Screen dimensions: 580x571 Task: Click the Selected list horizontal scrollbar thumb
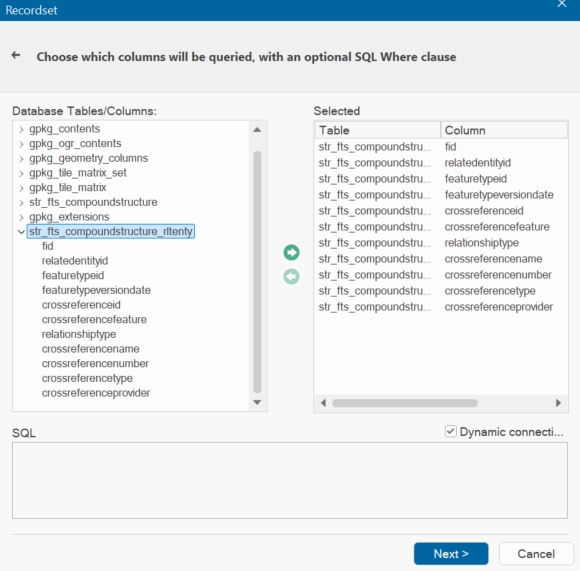pyautogui.click(x=405, y=403)
